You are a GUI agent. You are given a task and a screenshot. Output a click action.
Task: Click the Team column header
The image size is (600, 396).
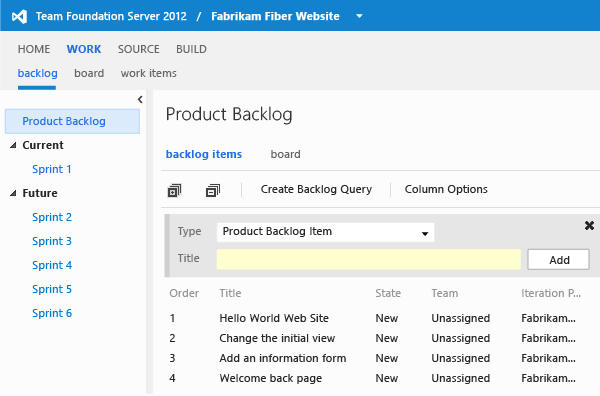pos(445,293)
